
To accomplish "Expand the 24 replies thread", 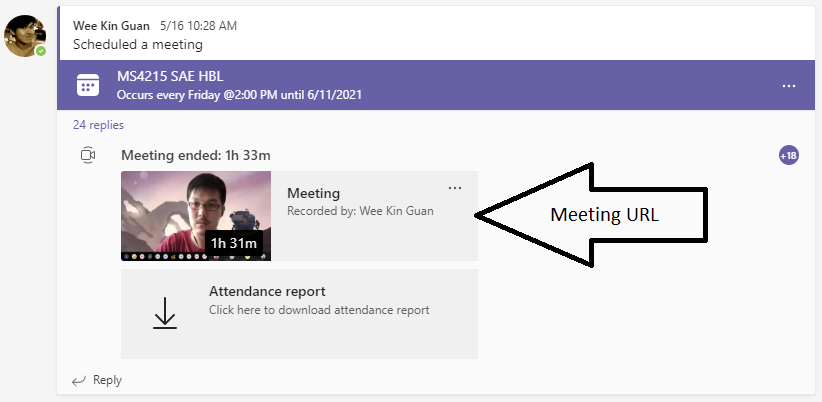I will [98, 125].
